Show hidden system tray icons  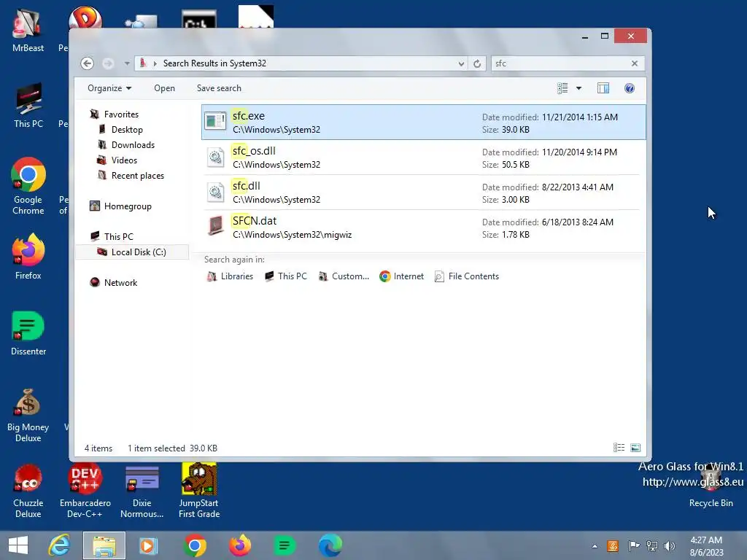pos(595,546)
